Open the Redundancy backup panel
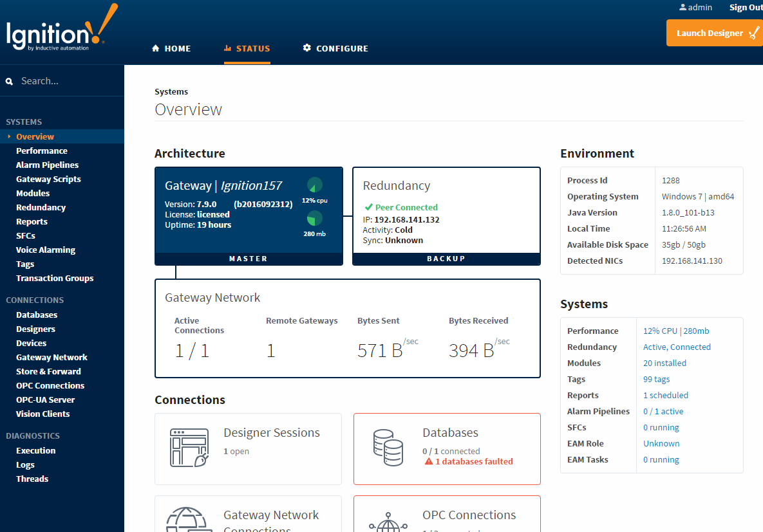This screenshot has width=763, height=532. click(446, 216)
